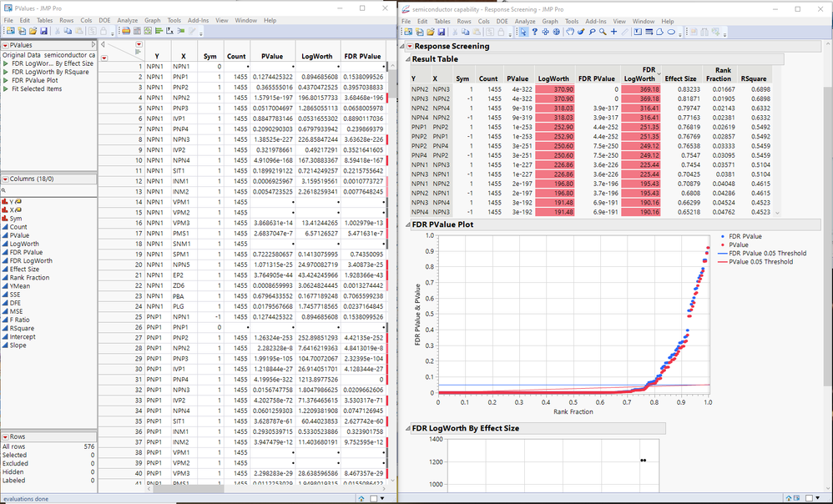833x504 pixels.
Task: Select row 10 number in PValues table
Action: (139, 160)
